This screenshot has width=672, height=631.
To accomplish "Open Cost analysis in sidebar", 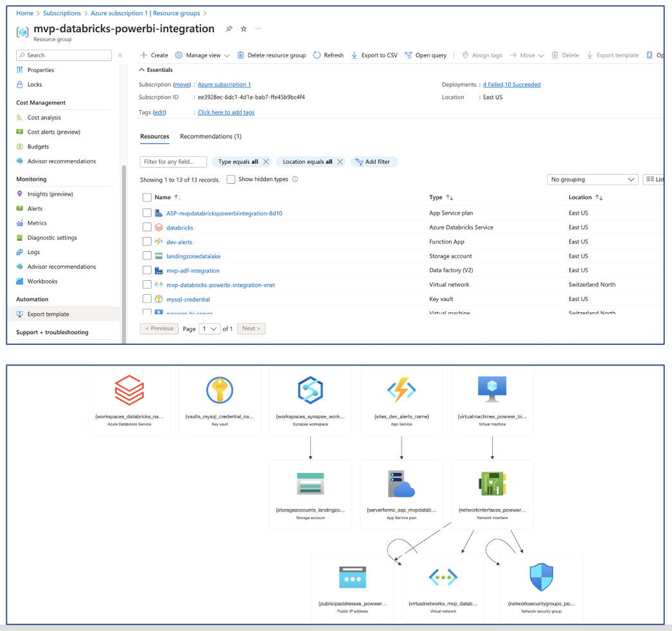I will click(x=44, y=118).
